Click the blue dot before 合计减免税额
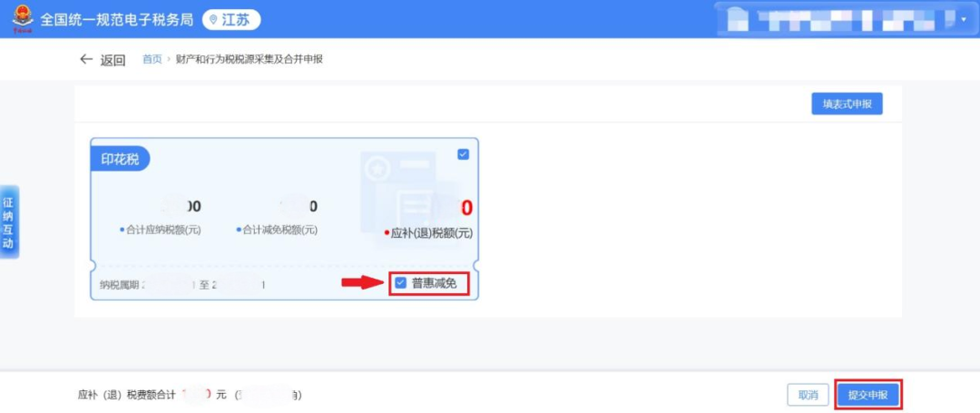This screenshot has width=980, height=413. tap(240, 231)
